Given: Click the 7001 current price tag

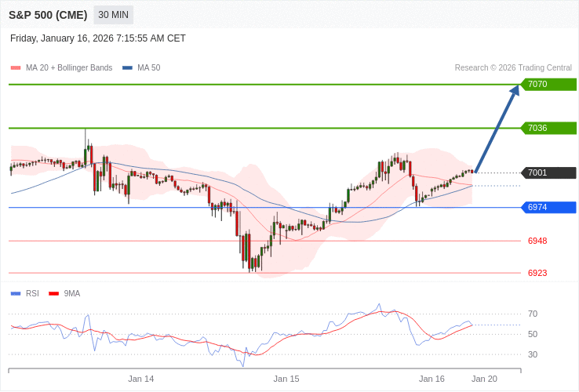Looking at the screenshot, I should pyautogui.click(x=548, y=172).
